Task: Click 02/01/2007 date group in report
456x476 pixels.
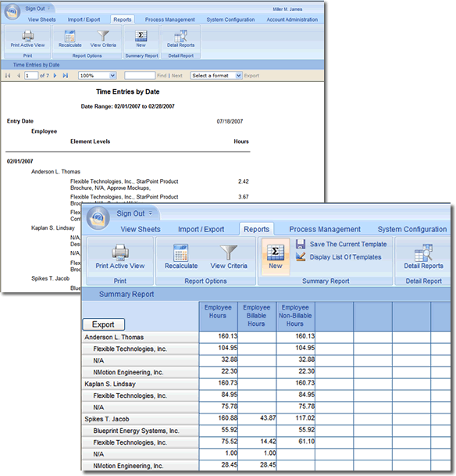Action: (20, 161)
